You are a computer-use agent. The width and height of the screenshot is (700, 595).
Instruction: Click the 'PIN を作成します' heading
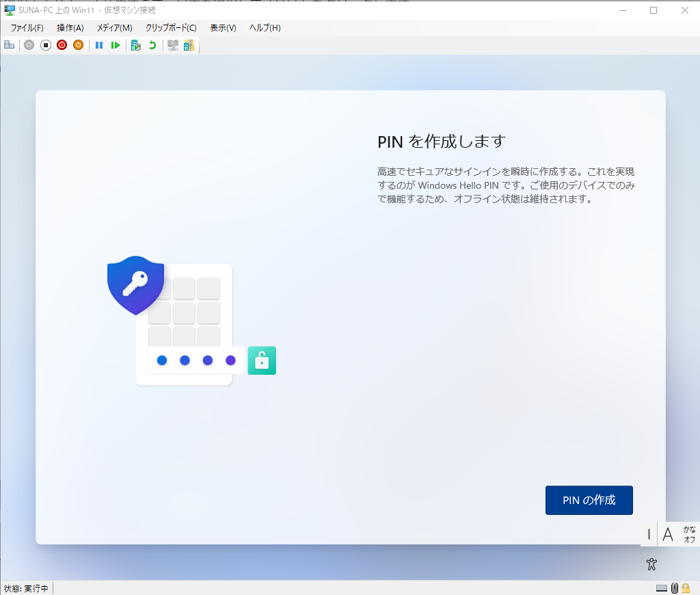[x=442, y=142]
